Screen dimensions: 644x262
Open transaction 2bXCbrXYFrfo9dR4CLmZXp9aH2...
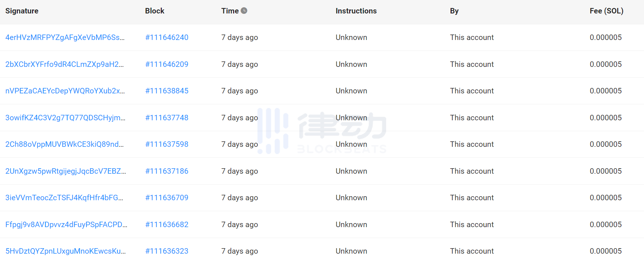click(x=65, y=64)
